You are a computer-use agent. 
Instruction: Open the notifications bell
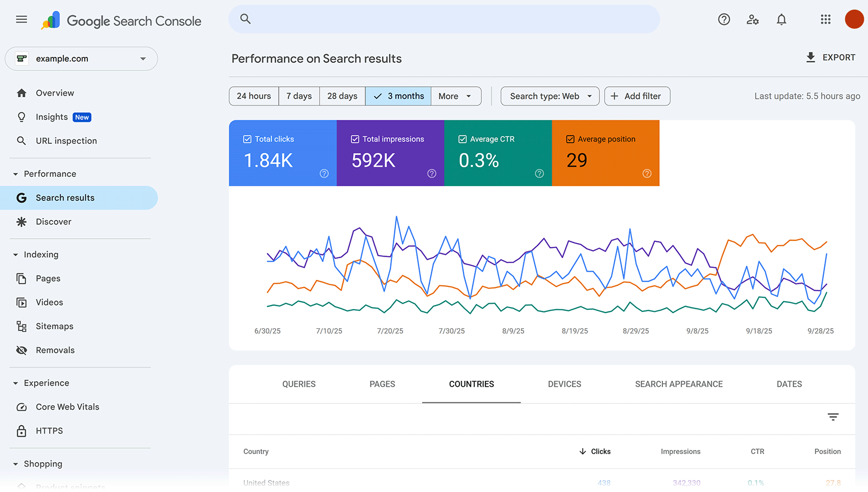(x=781, y=19)
